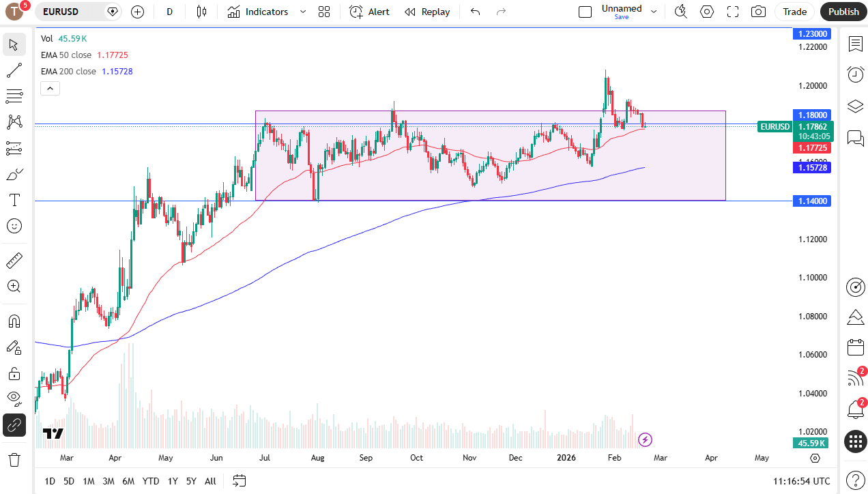The height and width of the screenshot is (494, 868).
Task: Select the trend line drawing tool
Action: [x=14, y=70]
